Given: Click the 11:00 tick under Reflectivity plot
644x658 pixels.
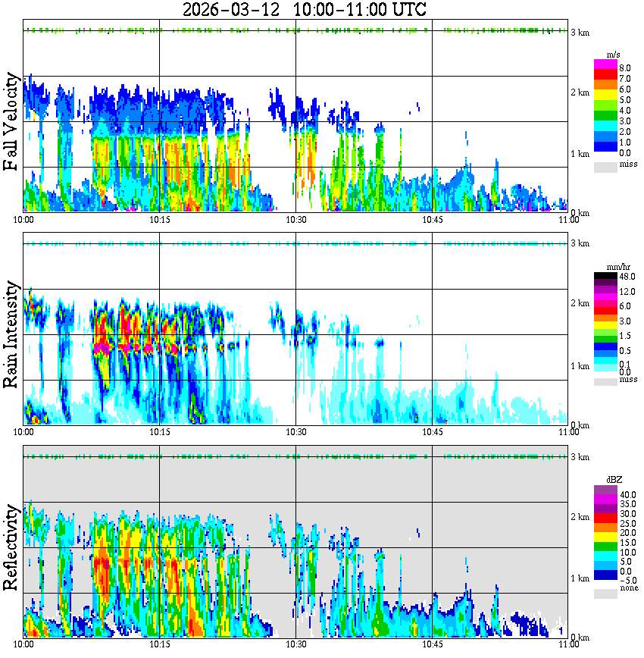Looking at the screenshot, I should [568, 644].
